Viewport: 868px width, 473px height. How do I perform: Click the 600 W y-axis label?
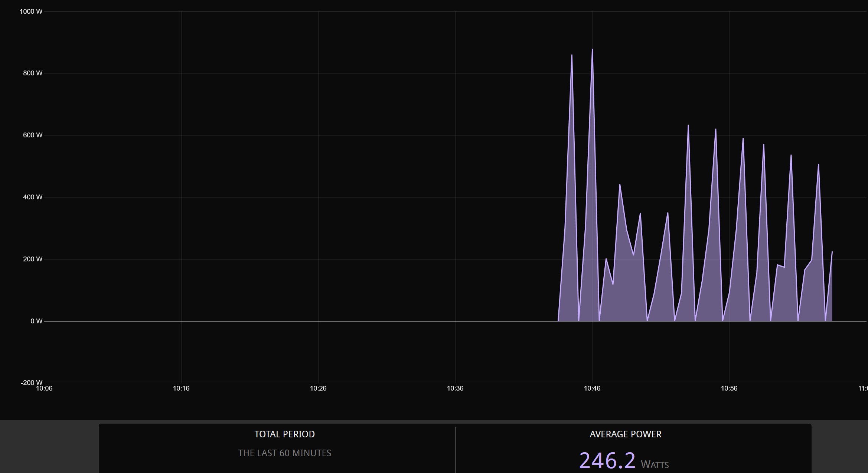pos(33,135)
